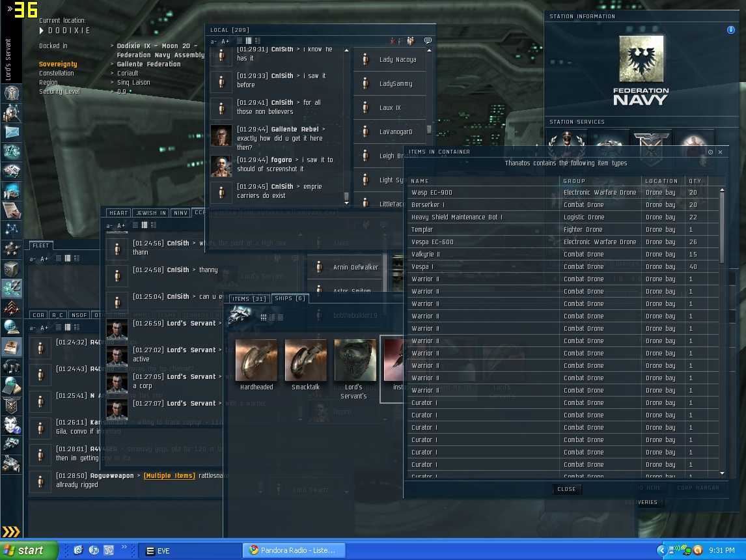Click container list scroll up arrow

(722, 190)
